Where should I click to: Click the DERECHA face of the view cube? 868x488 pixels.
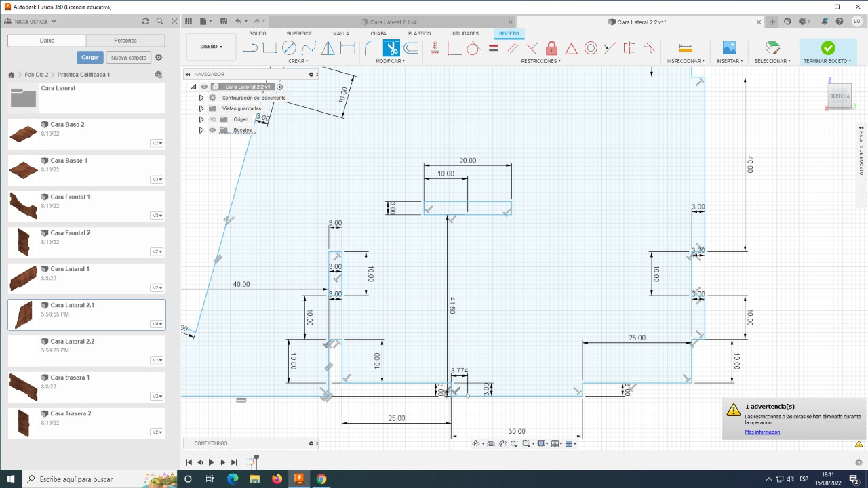[x=840, y=96]
